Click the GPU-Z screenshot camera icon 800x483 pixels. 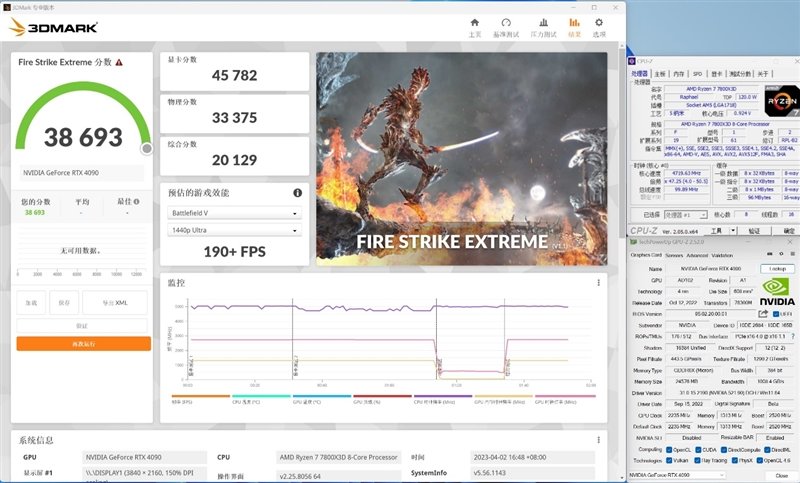click(x=770, y=253)
